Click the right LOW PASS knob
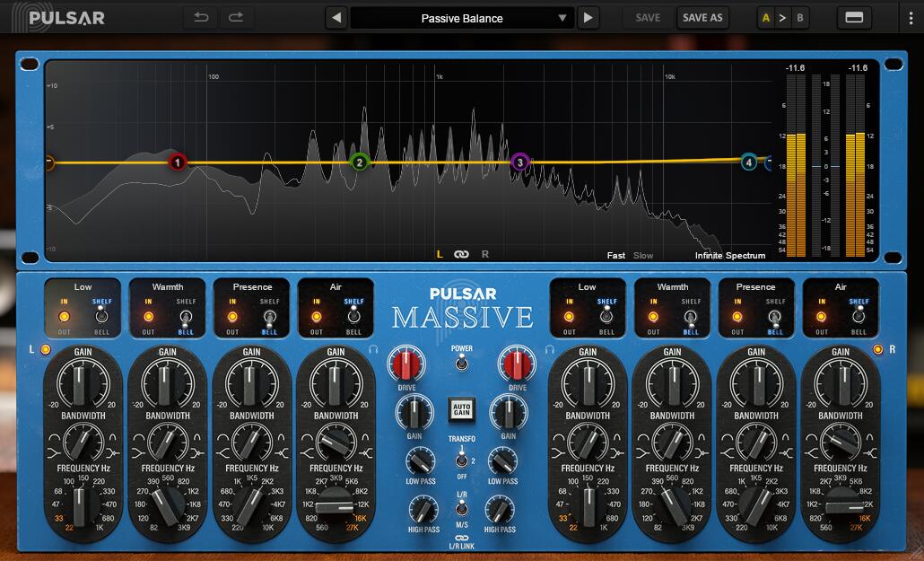Viewport: 924px width, 561px height. pyautogui.click(x=502, y=461)
